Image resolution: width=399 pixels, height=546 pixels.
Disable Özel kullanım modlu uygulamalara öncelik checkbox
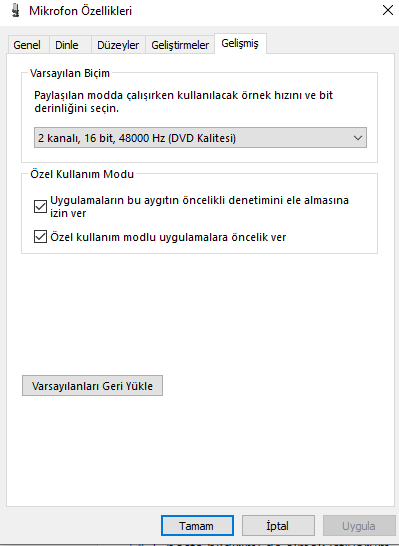click(40, 237)
